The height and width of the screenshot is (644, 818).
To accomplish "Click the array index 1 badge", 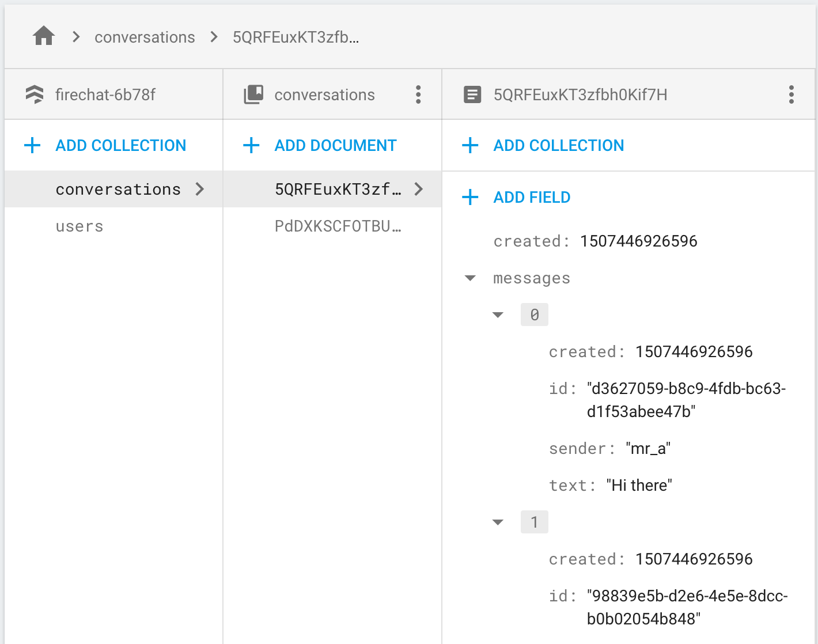I will tap(535, 522).
